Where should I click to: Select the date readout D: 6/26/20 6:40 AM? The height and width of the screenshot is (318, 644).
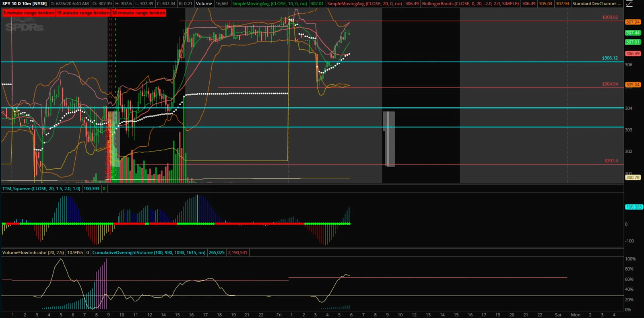click(x=70, y=4)
